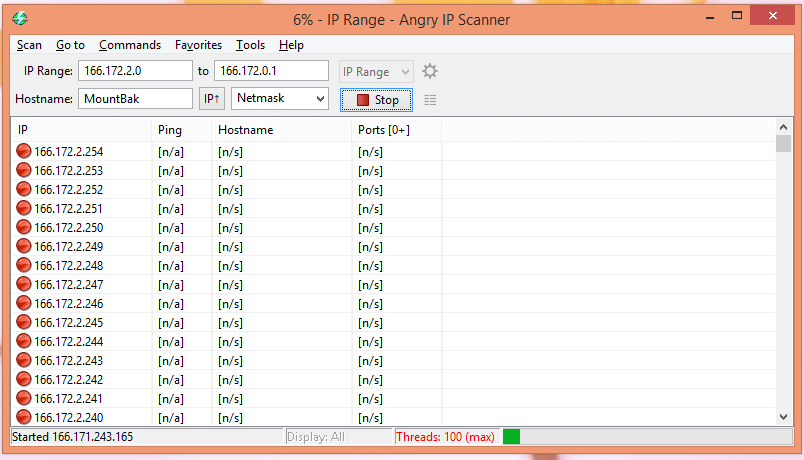804x460 pixels.
Task: Click the red status dot for 166.172.2.252
Action: click(24, 189)
